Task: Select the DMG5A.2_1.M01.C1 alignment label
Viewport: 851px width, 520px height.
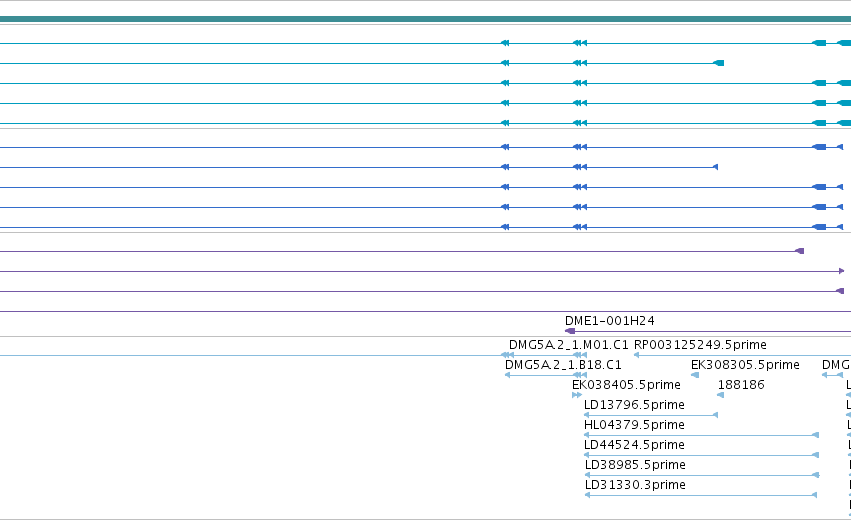Action: click(x=568, y=345)
